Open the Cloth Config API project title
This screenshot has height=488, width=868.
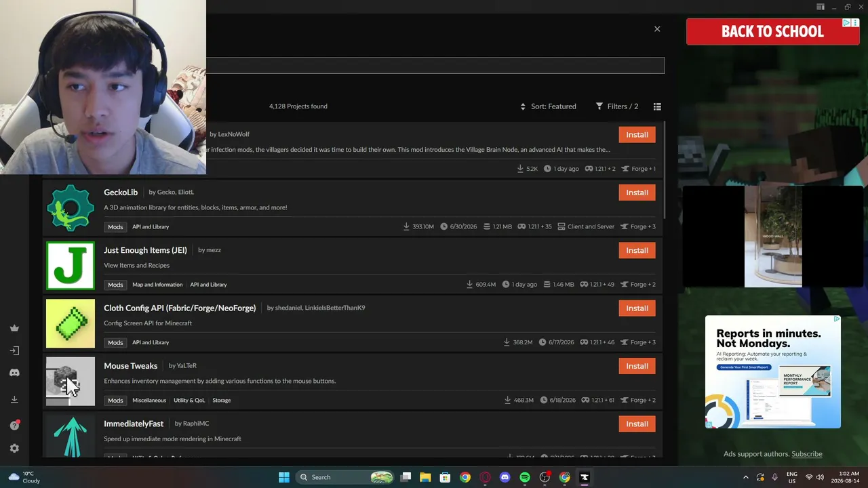point(180,308)
